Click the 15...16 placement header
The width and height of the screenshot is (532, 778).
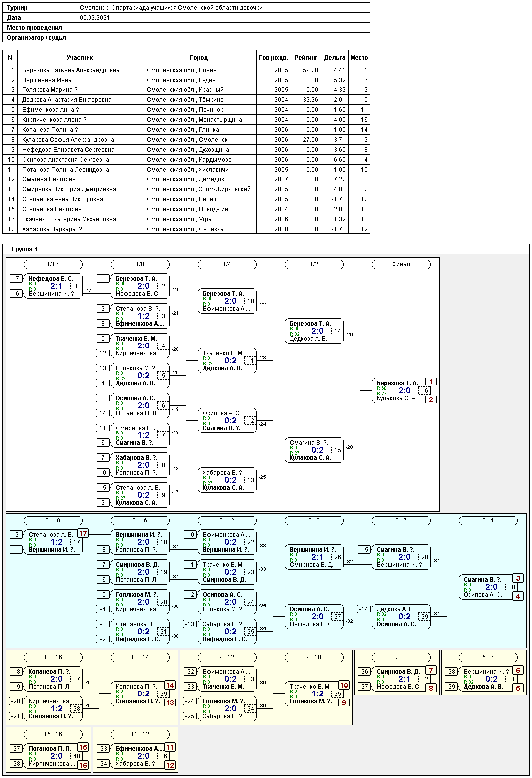point(53,734)
